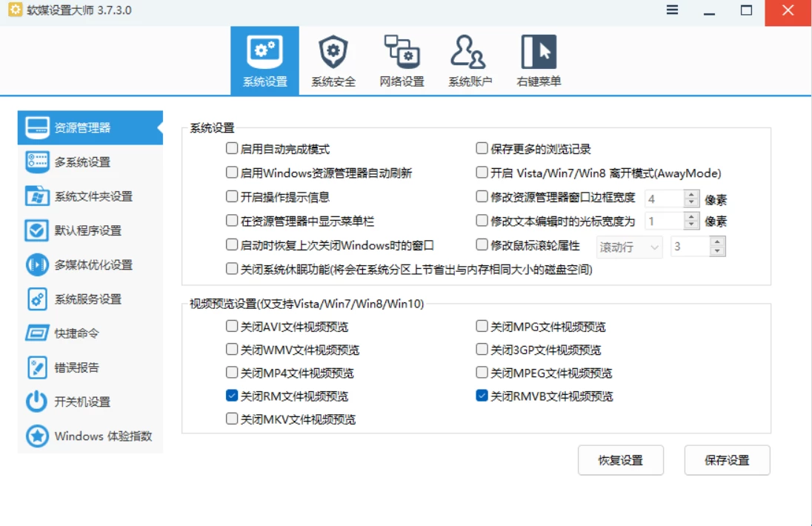Check 修改资源管理器窗口边框宽度 checkbox
This screenshot has width=812, height=526.
(x=482, y=197)
